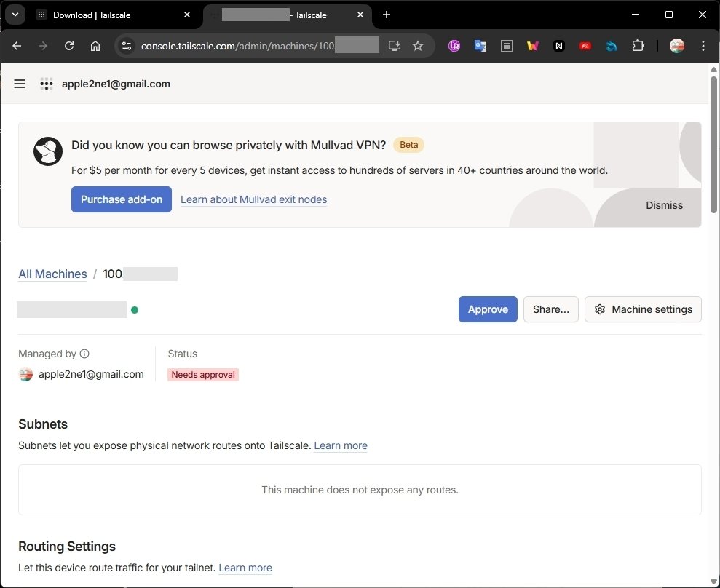Click 'This machine does not expose any routes.'

coord(360,490)
